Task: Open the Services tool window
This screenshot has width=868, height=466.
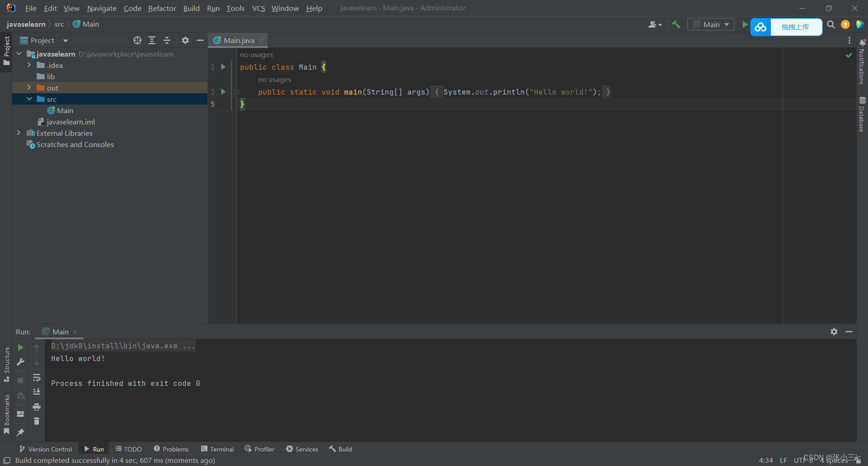Action: tap(302, 449)
